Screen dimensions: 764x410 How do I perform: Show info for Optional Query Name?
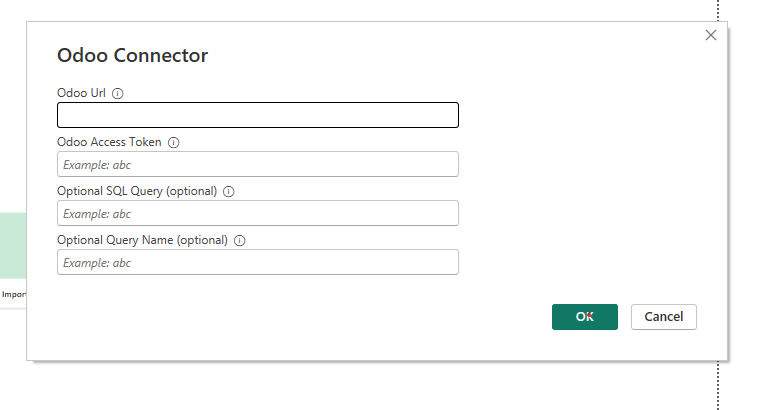pyautogui.click(x=240, y=240)
